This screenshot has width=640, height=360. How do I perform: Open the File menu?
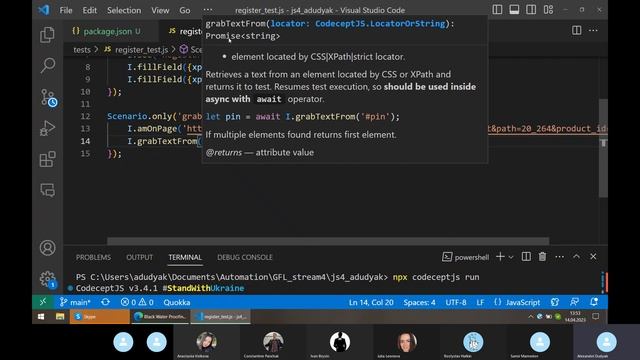[66, 10]
